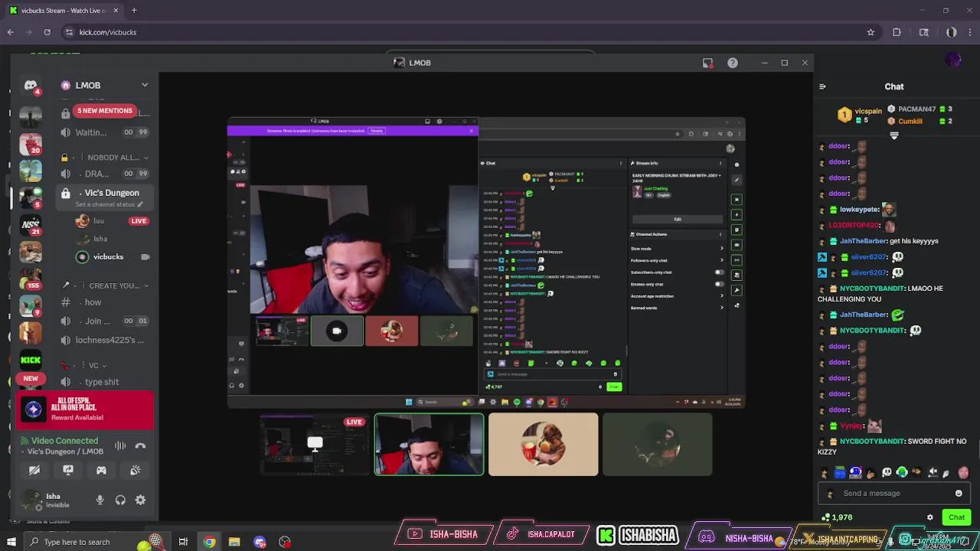Open Discord user settings gear
Image resolution: width=980 pixels, height=551 pixels.
click(140, 500)
